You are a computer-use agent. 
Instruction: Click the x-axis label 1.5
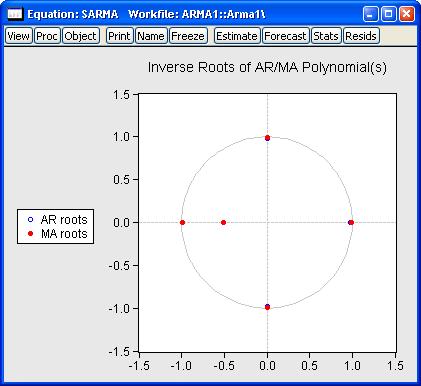(395, 366)
